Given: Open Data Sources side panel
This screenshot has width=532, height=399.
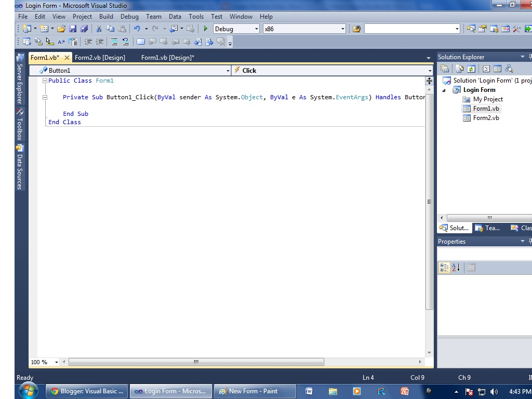Looking at the screenshot, I should coord(20,168).
